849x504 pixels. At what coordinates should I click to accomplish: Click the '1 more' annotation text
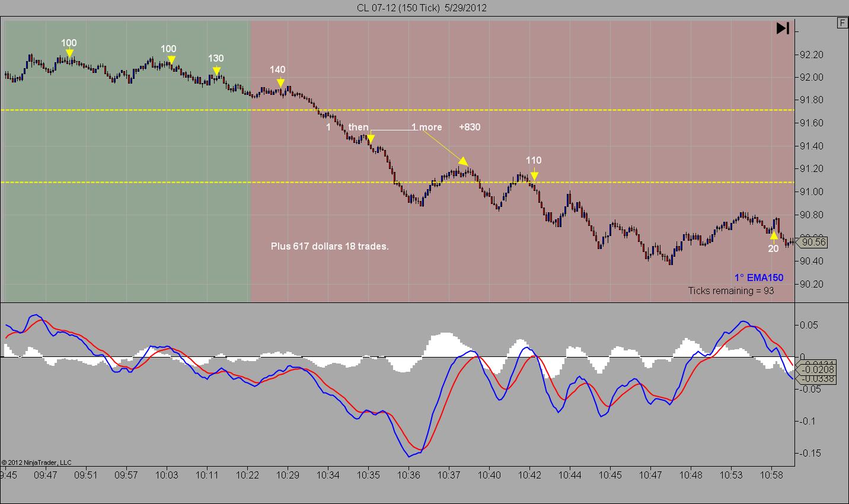[427, 127]
